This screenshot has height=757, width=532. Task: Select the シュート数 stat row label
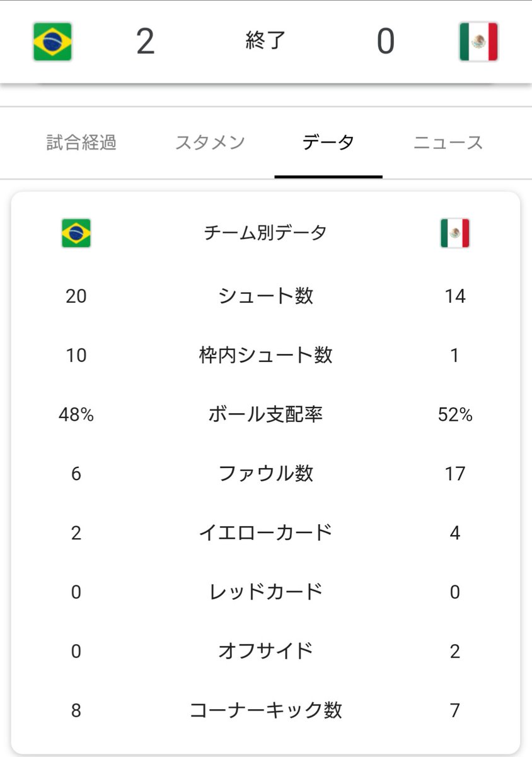point(265,296)
